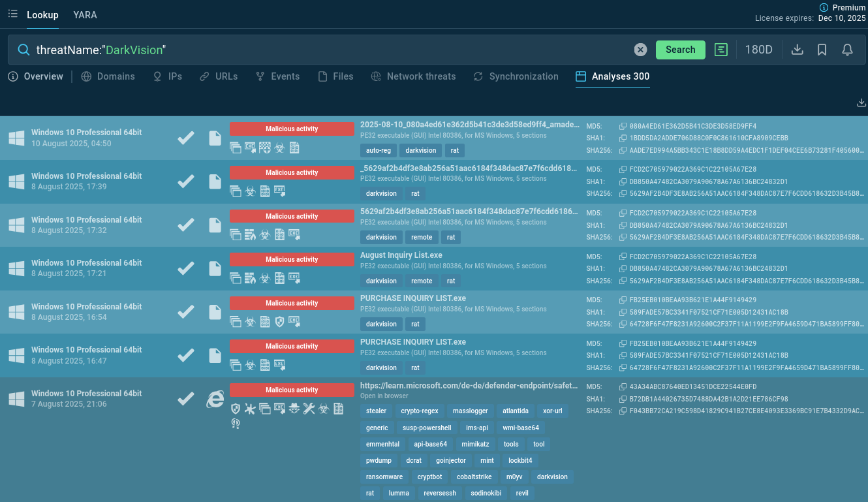Viewport: 868px width, 502px height.
Task: Click the Premium info icon
Action: [824, 8]
